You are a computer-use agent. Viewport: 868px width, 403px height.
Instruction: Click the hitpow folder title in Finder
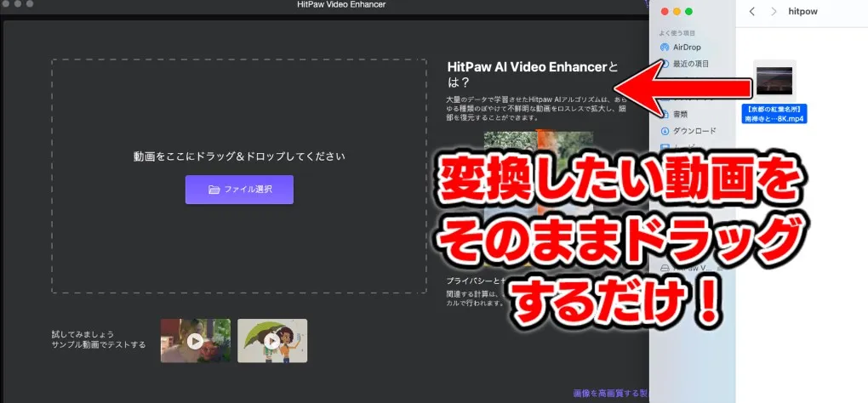tap(802, 12)
